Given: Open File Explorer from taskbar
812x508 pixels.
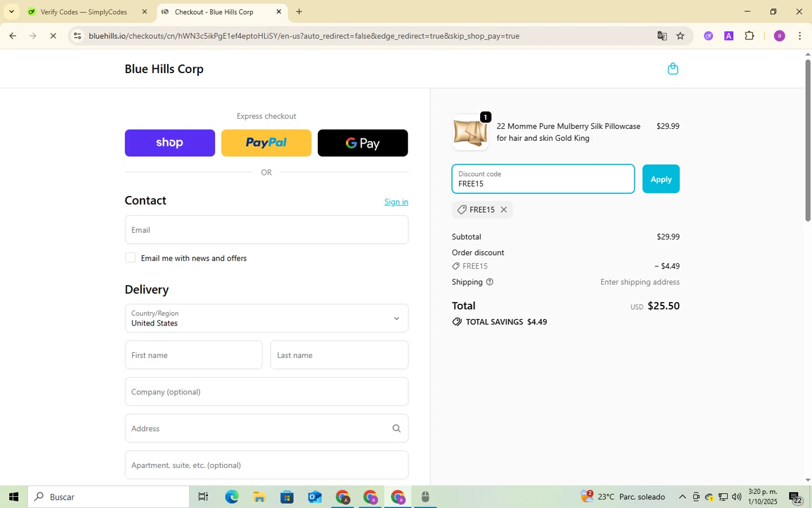Looking at the screenshot, I should [259, 497].
